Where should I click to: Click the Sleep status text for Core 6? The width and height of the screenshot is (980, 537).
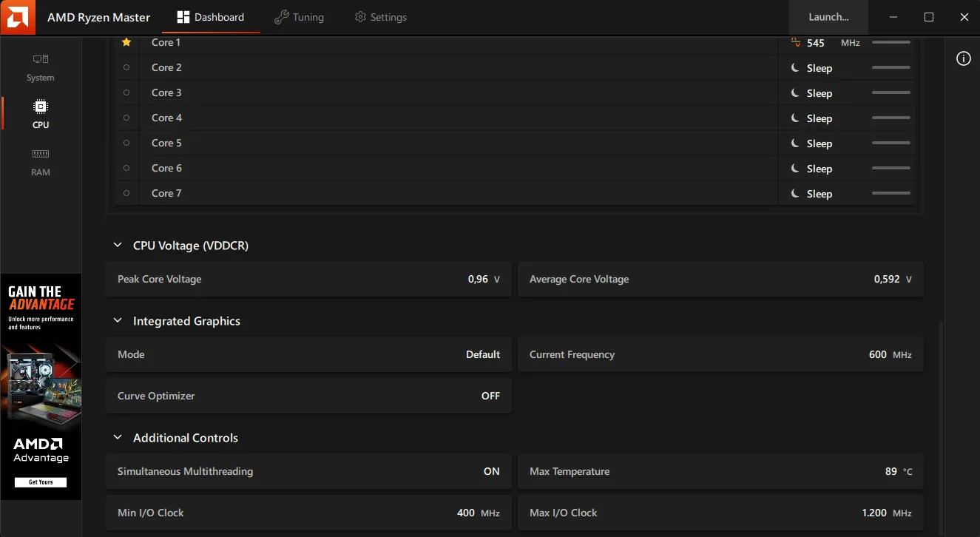point(820,169)
